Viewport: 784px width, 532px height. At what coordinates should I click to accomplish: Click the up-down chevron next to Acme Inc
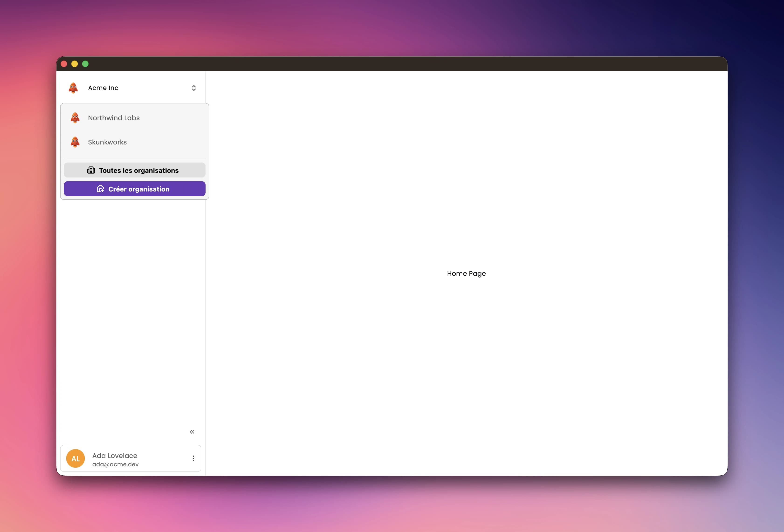click(x=194, y=88)
